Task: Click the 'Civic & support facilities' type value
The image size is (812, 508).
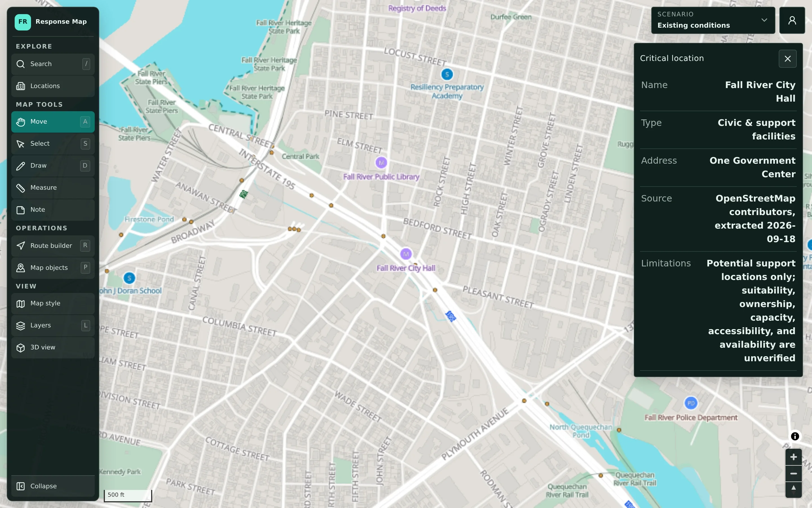Action: [756, 129]
